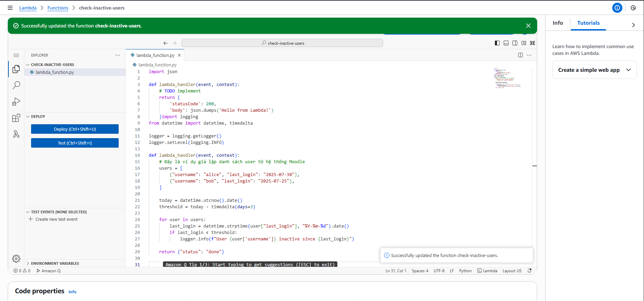Image resolution: width=644 pixels, height=301 pixels.
Task: Click the blue Info circle icon in header
Action: [x=617, y=8]
